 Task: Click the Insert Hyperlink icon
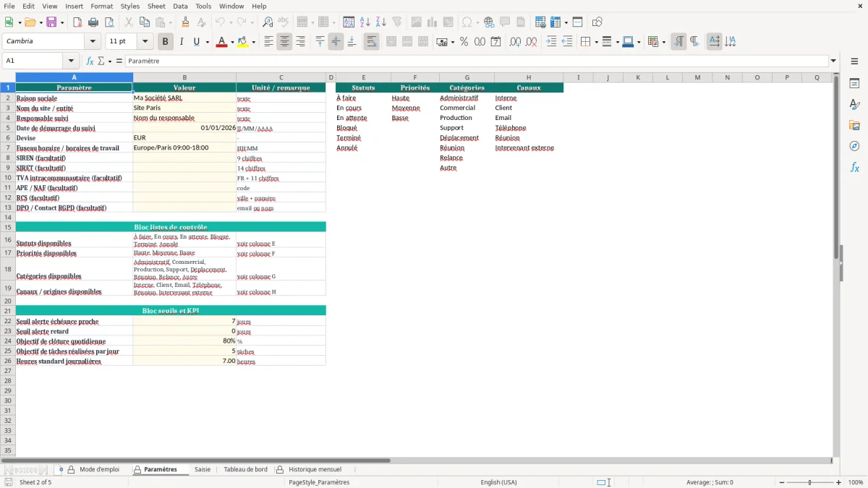489,22
